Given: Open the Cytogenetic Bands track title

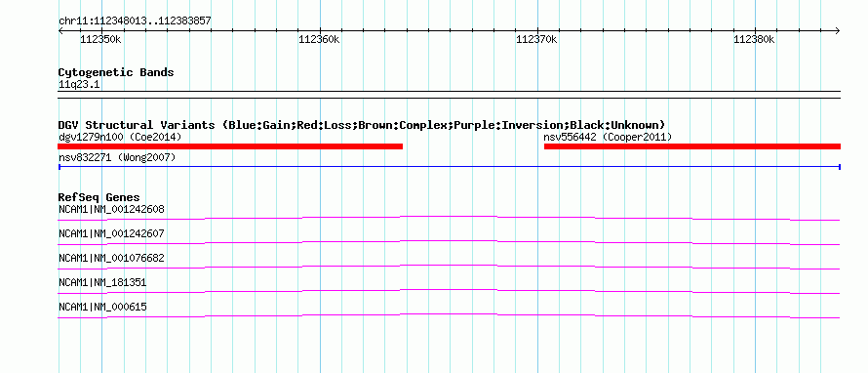Looking at the screenshot, I should coord(116,72).
